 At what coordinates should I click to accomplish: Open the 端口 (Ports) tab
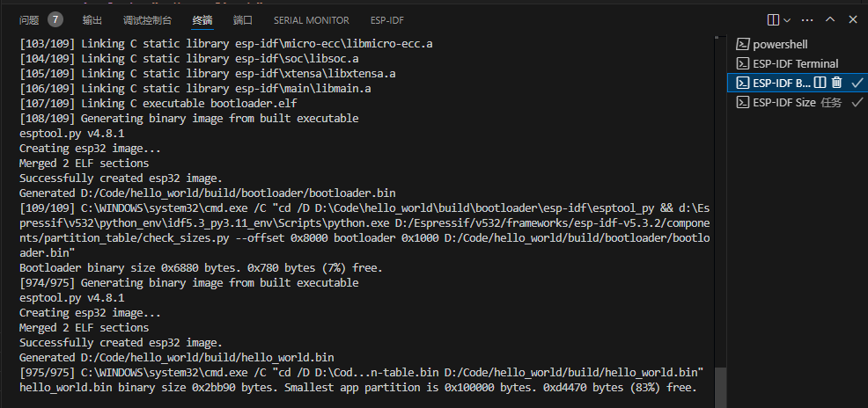(243, 20)
